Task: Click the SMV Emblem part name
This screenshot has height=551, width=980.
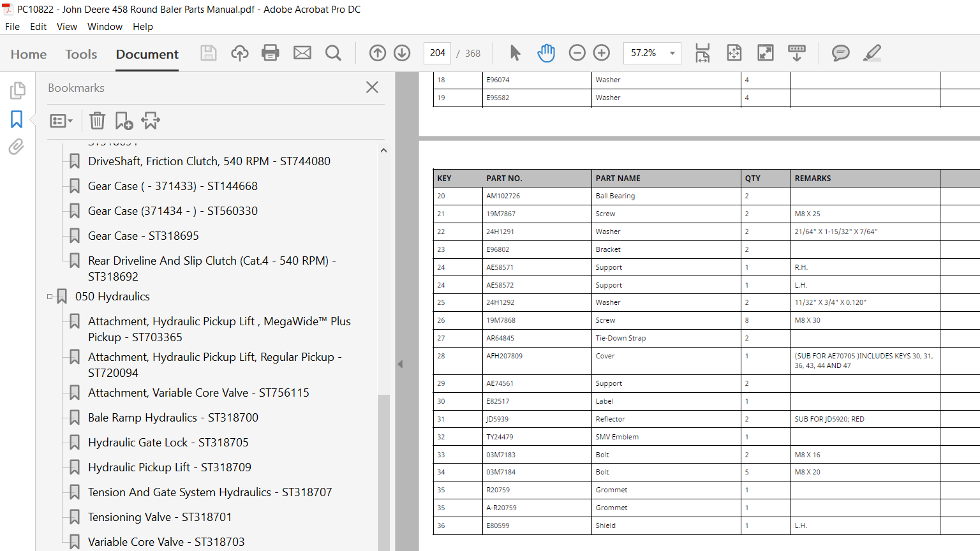Action: point(617,437)
